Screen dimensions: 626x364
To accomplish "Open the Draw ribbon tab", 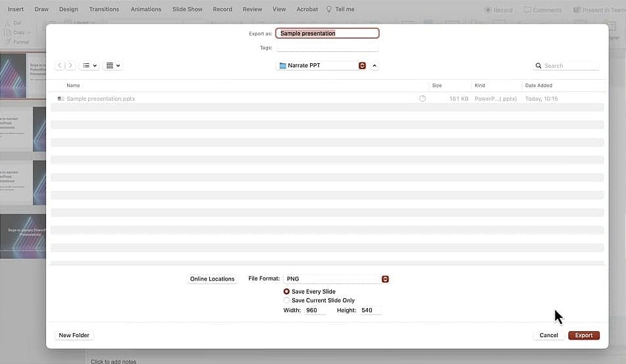I will (x=41, y=9).
